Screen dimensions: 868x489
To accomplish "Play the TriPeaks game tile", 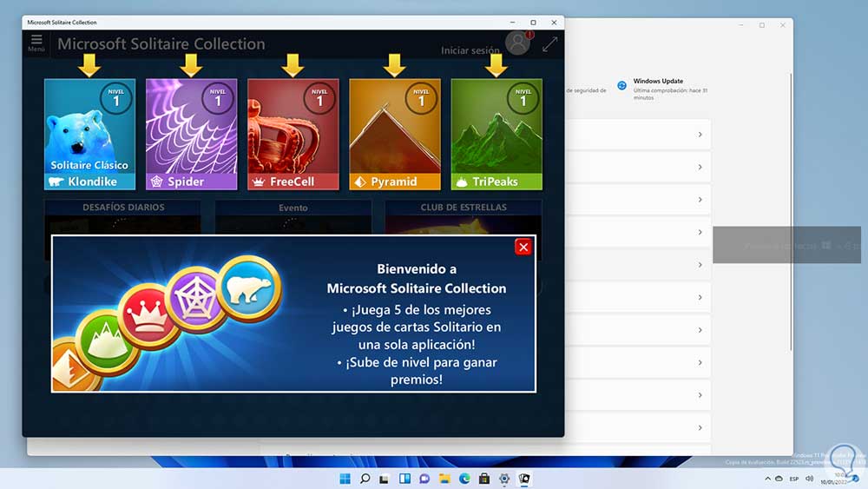I will 496,134.
